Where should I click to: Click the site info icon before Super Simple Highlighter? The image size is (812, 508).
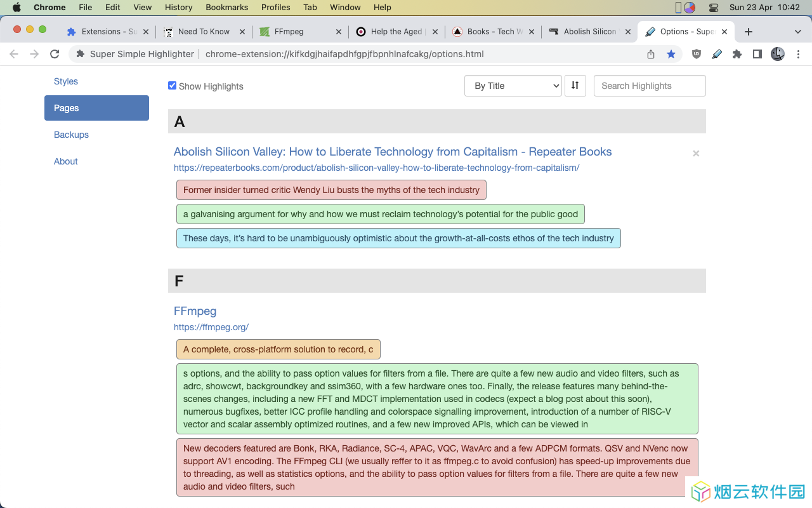coord(81,54)
